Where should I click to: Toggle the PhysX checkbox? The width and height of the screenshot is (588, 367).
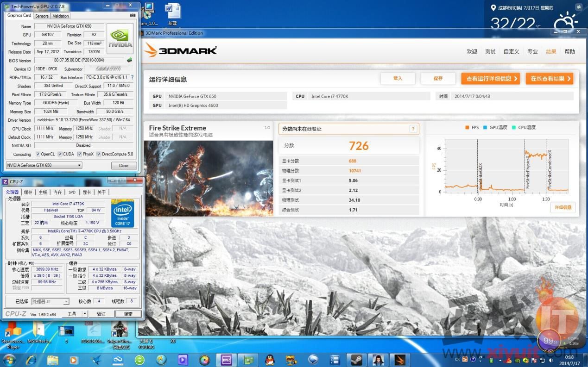pos(80,154)
